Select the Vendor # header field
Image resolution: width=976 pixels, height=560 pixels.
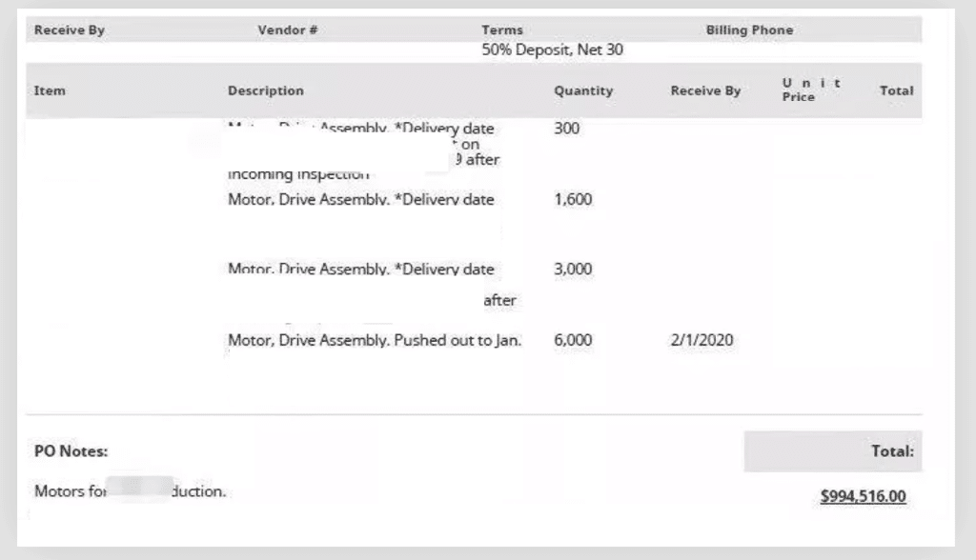288,30
